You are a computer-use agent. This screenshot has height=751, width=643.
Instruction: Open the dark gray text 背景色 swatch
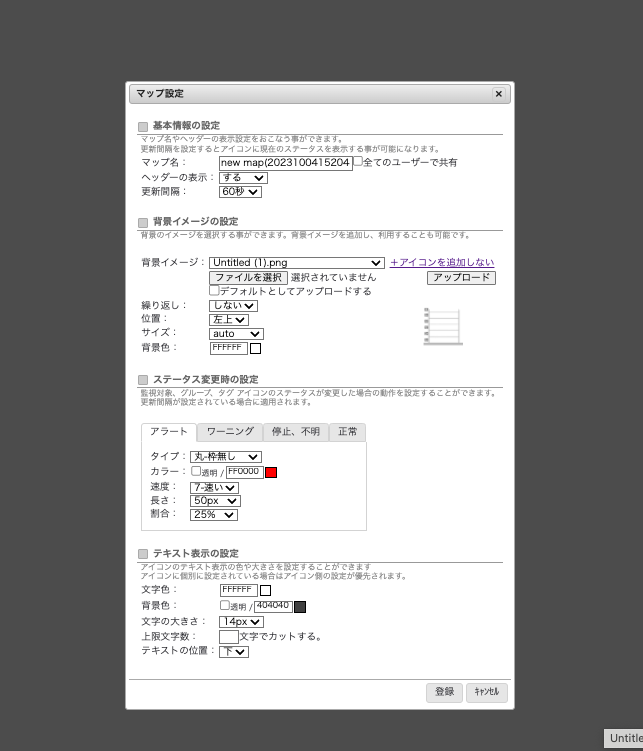coord(300,607)
